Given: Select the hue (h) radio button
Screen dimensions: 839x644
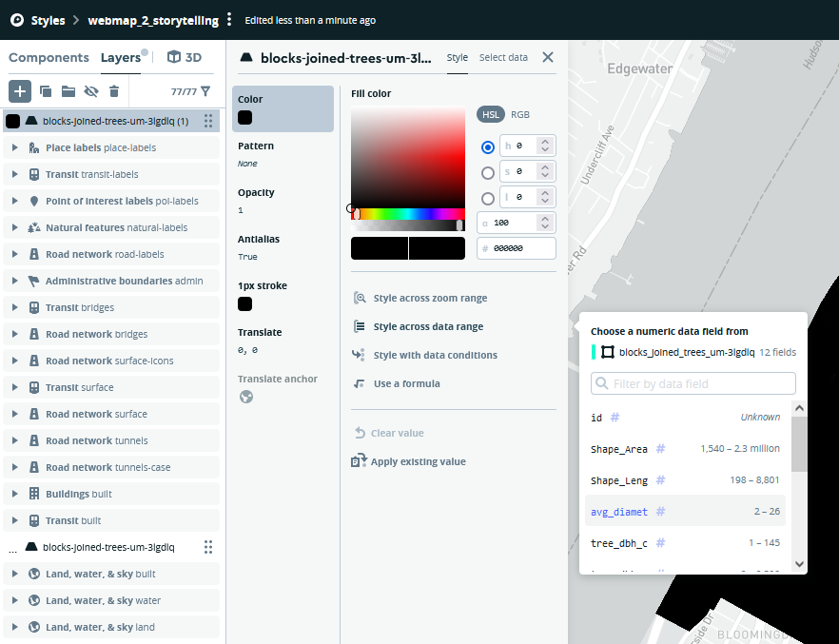Looking at the screenshot, I should point(488,146).
